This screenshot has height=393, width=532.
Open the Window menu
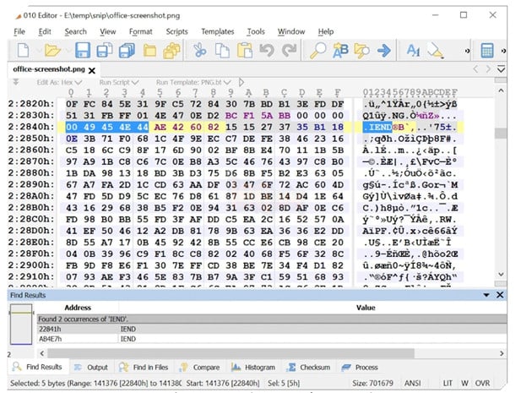(x=291, y=31)
